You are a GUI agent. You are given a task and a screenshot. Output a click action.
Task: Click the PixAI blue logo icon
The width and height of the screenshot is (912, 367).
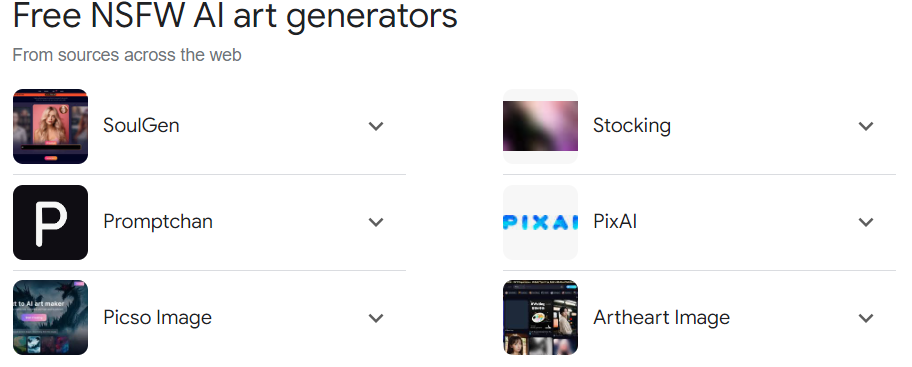click(x=540, y=222)
